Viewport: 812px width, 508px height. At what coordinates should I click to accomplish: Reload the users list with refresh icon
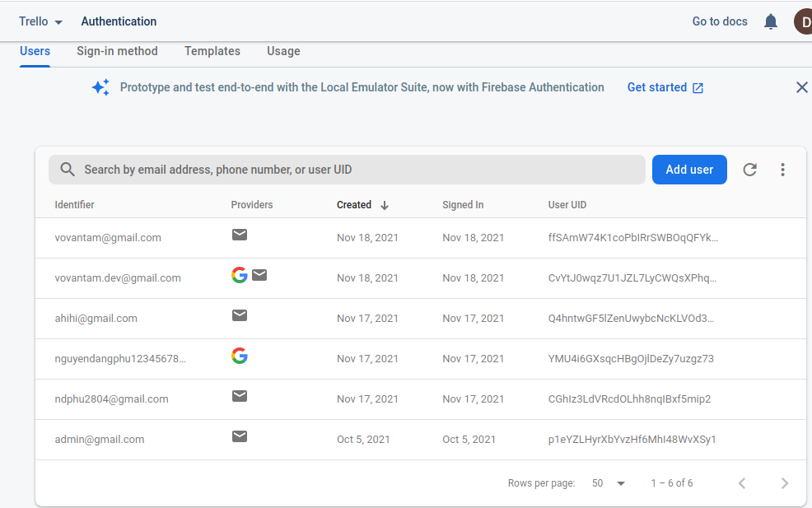tap(749, 170)
